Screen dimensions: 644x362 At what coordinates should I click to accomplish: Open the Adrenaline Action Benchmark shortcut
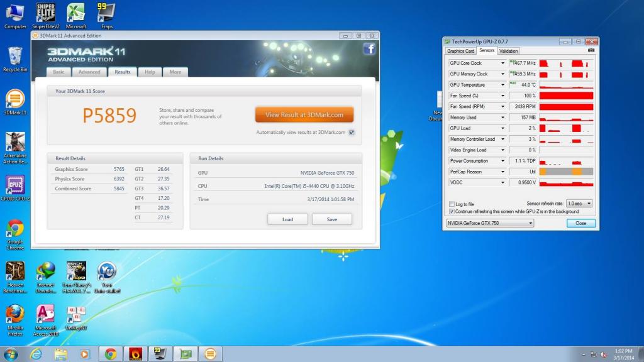tap(15, 148)
